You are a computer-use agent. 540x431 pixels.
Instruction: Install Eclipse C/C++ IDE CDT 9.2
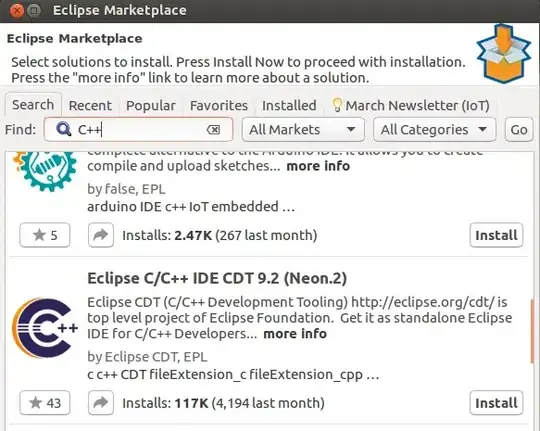pyautogui.click(x=496, y=403)
